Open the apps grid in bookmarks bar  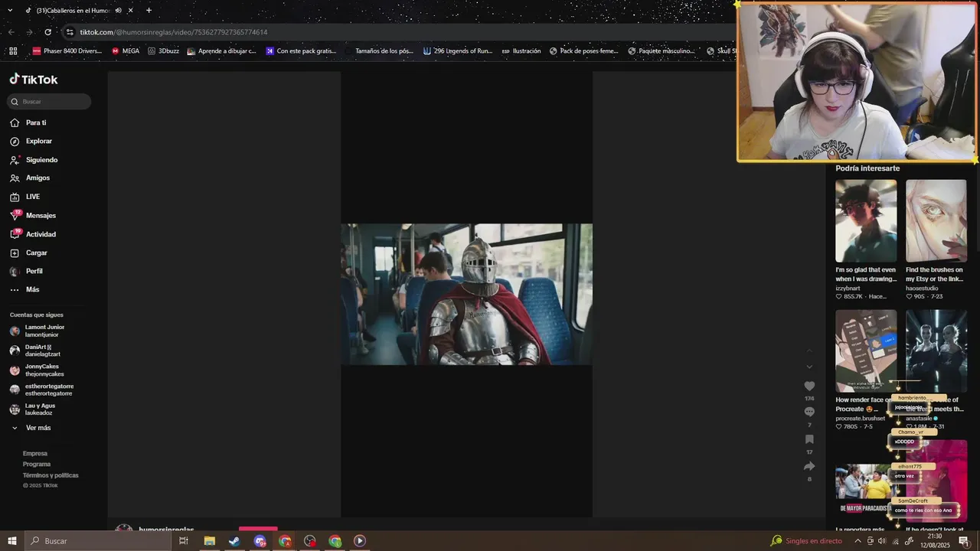click(x=13, y=51)
